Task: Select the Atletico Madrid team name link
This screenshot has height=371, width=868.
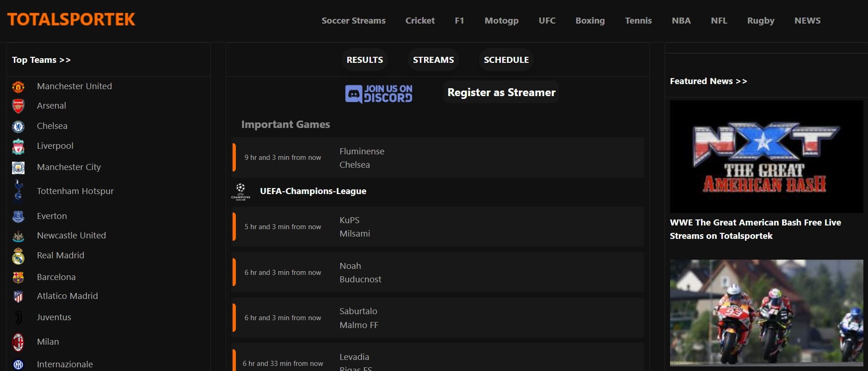Action: click(68, 296)
